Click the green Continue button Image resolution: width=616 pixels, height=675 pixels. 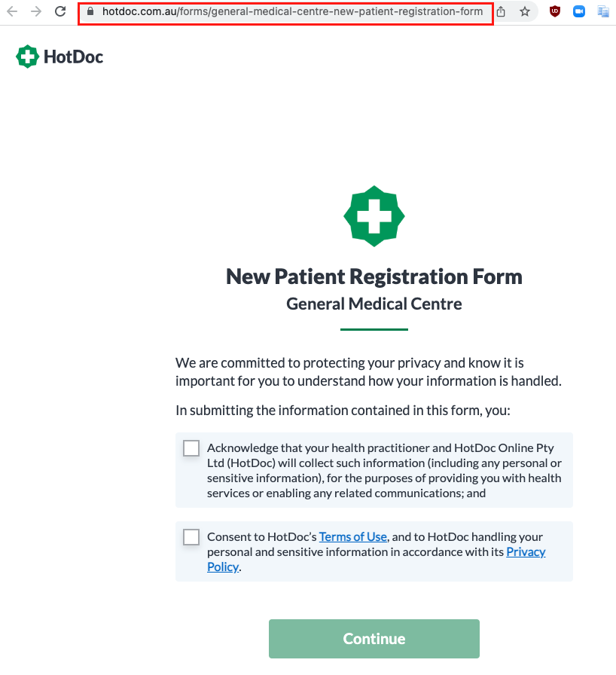point(374,638)
